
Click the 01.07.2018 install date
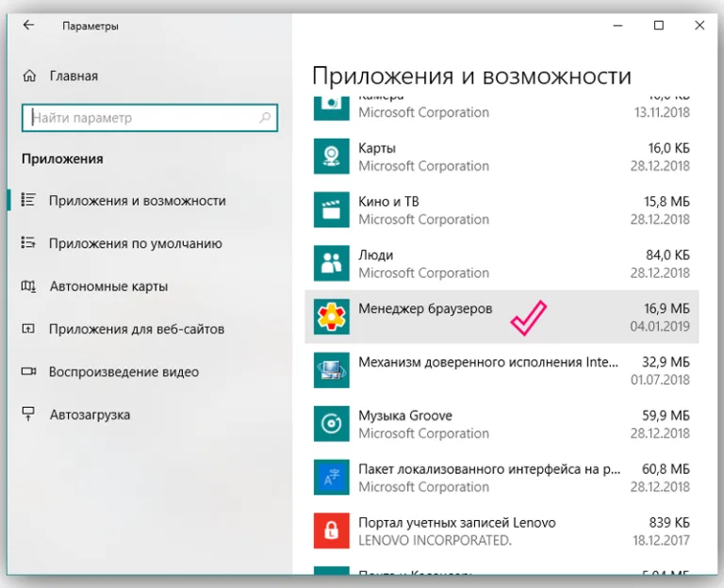click(x=660, y=380)
